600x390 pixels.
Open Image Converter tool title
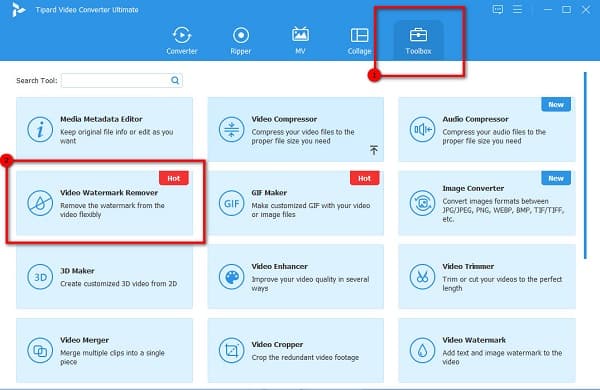(473, 188)
